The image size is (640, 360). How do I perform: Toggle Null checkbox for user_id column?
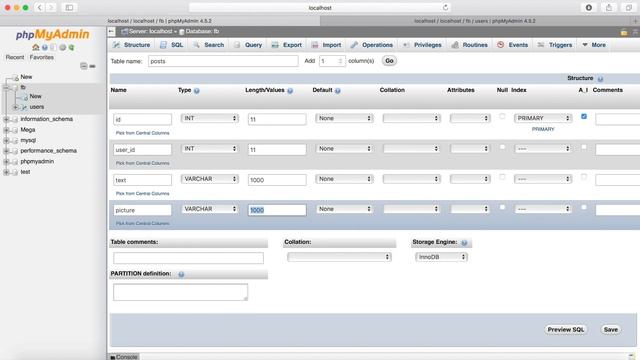(502, 147)
